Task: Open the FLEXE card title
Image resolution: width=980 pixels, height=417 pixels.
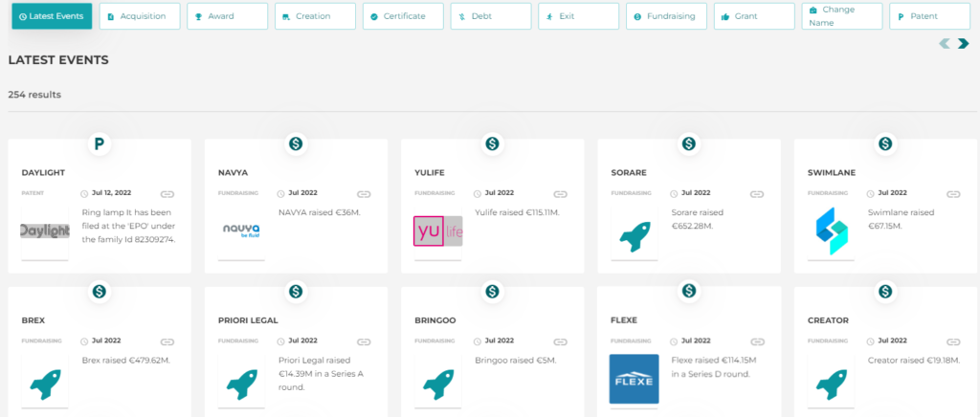Action: click(625, 320)
